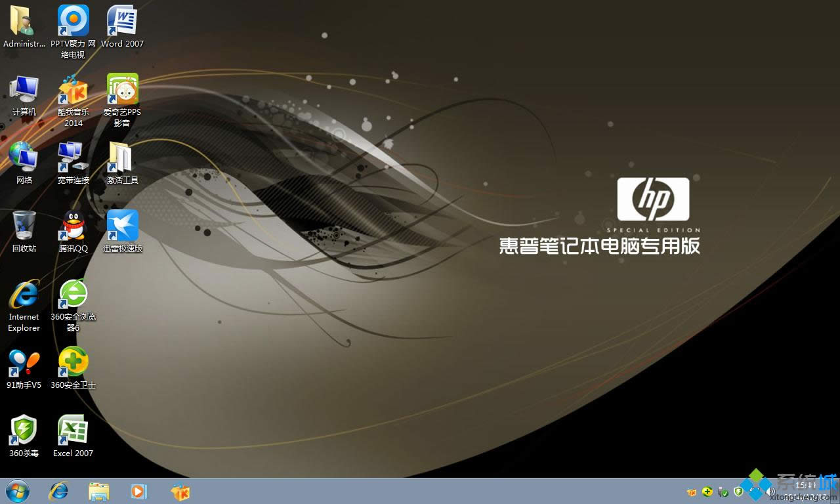Viewport: 840px width, 504px height.
Task: Click the Kuwo Music taskbar button
Action: click(180, 491)
